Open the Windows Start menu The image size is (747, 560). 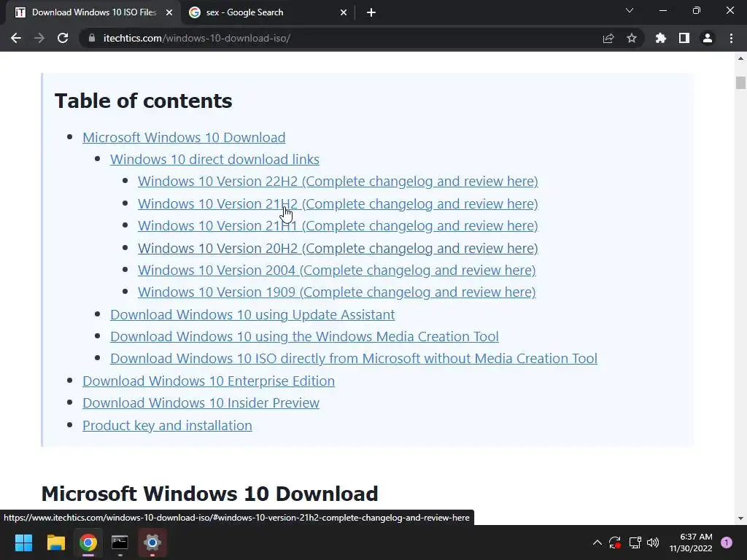[x=23, y=542]
